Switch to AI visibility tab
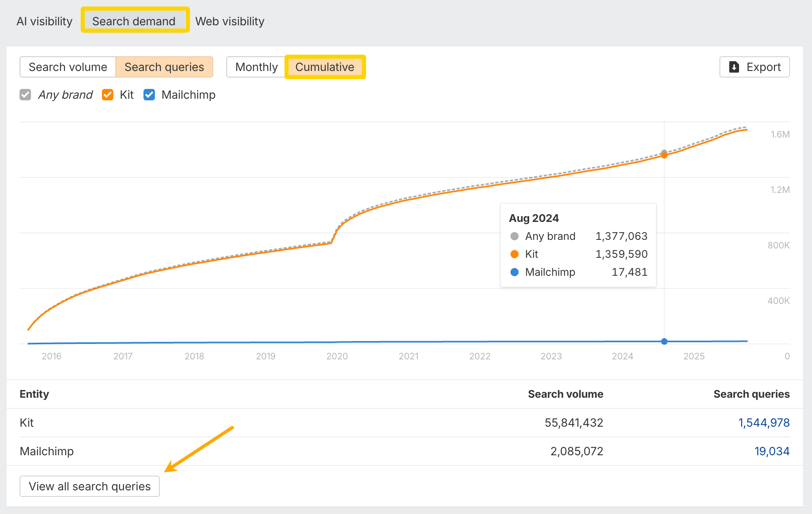This screenshot has height=514, width=812. (44, 21)
